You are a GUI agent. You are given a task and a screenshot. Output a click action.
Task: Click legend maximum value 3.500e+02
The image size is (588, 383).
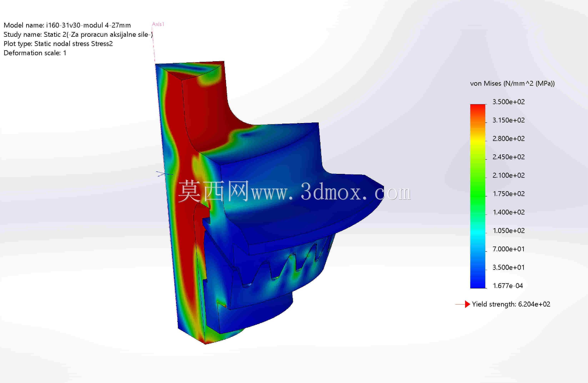(x=508, y=102)
